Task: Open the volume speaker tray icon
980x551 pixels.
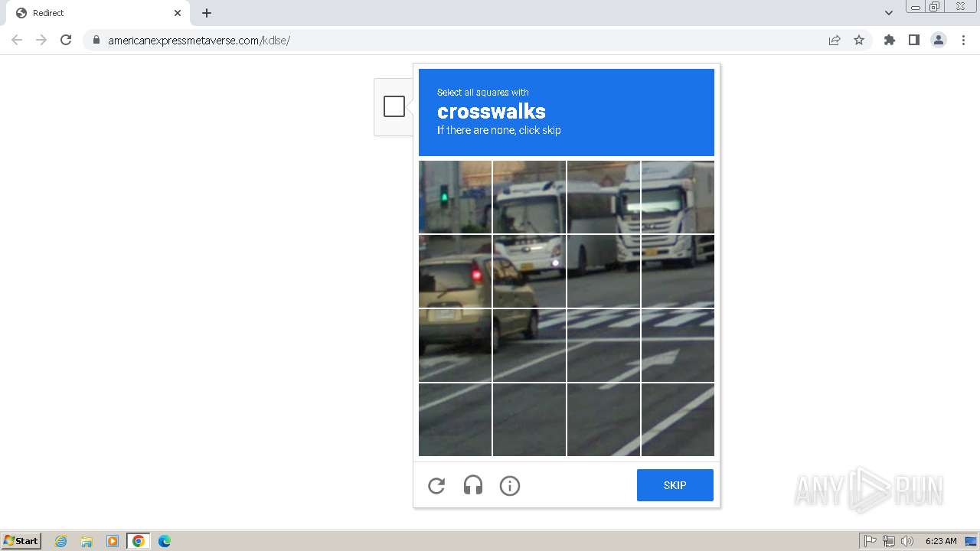Action: pyautogui.click(x=907, y=541)
